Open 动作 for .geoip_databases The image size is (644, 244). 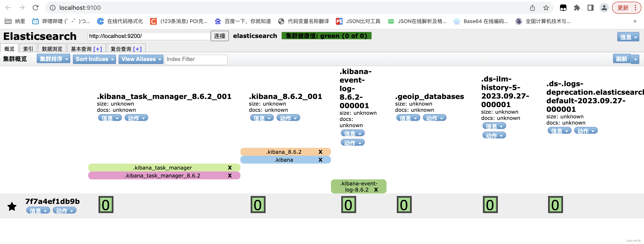[435, 118]
